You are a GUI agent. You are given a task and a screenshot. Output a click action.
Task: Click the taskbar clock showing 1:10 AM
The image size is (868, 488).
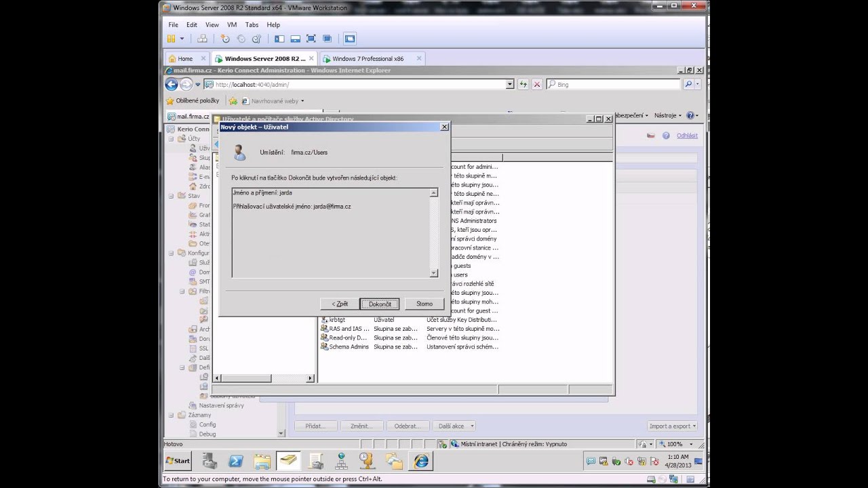pyautogui.click(x=679, y=461)
